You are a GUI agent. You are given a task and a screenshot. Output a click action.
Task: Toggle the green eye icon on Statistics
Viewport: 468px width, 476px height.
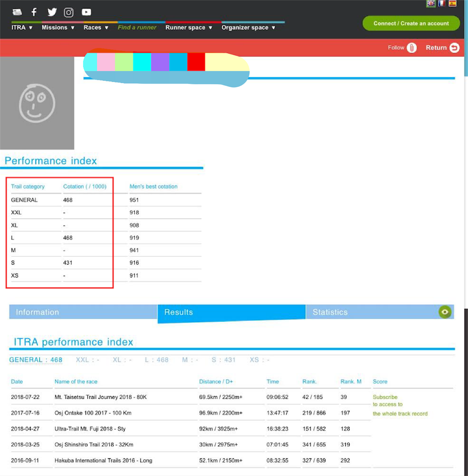click(x=445, y=312)
